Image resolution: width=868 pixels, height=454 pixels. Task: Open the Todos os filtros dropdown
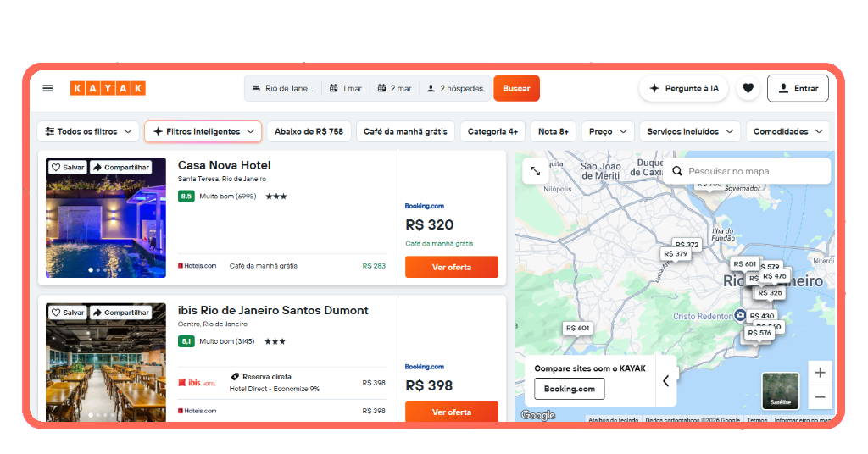pyautogui.click(x=88, y=131)
